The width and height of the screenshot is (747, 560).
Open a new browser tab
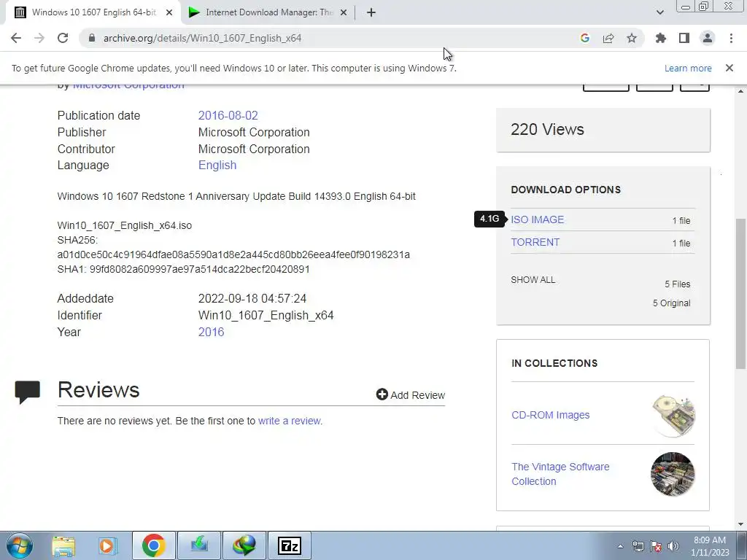click(371, 12)
